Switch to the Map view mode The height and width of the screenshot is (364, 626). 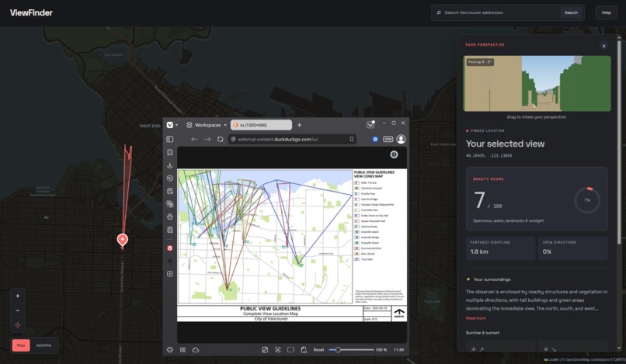[x=21, y=345]
